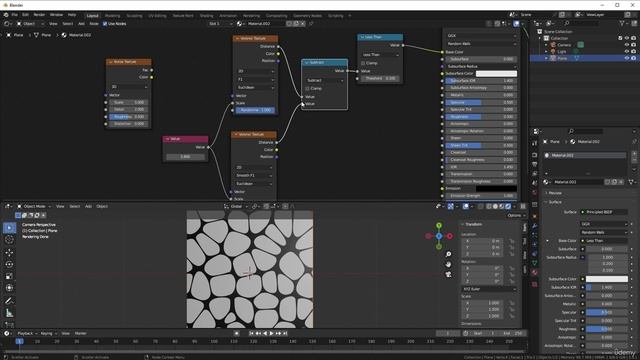Viewport: 640px width, 360px height.
Task: Hide the Light object via eye icon
Action: (627, 51)
